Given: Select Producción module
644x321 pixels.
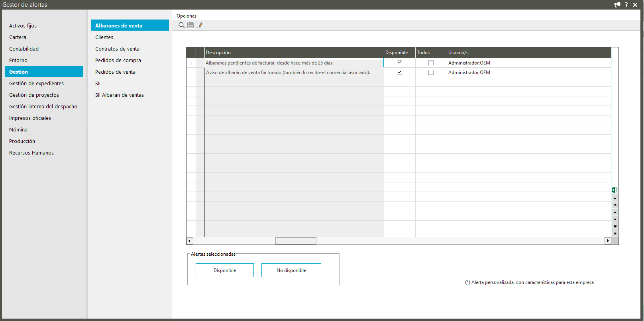Looking at the screenshot, I should coord(44,141).
